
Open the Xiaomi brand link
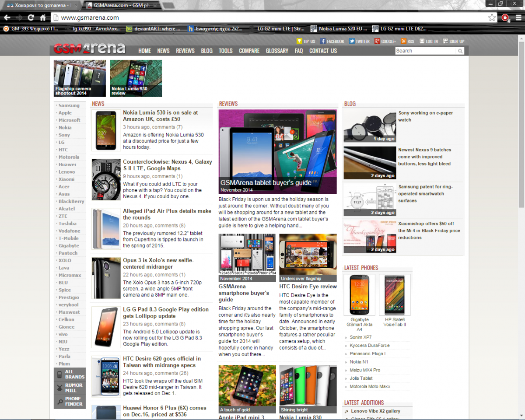(x=66, y=179)
